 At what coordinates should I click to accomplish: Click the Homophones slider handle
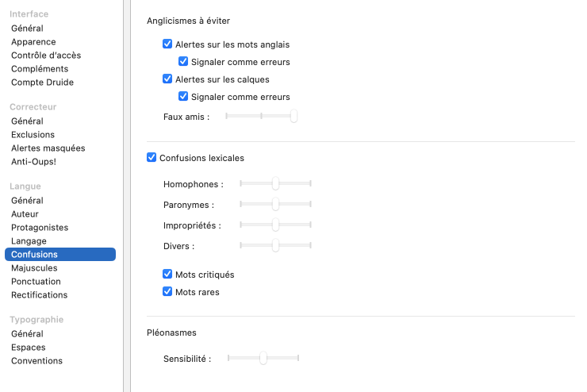pyautogui.click(x=275, y=184)
